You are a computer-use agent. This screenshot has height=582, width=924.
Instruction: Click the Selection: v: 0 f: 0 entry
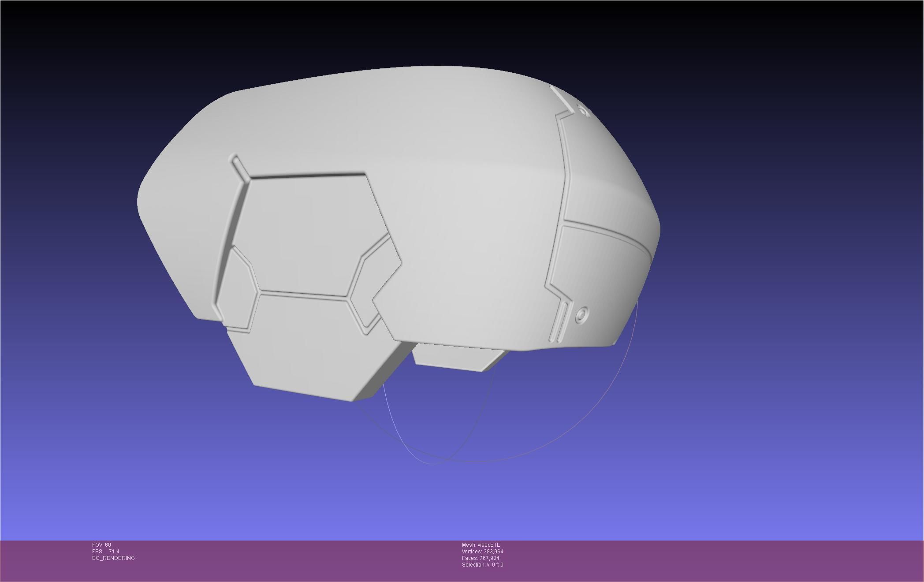(482, 565)
